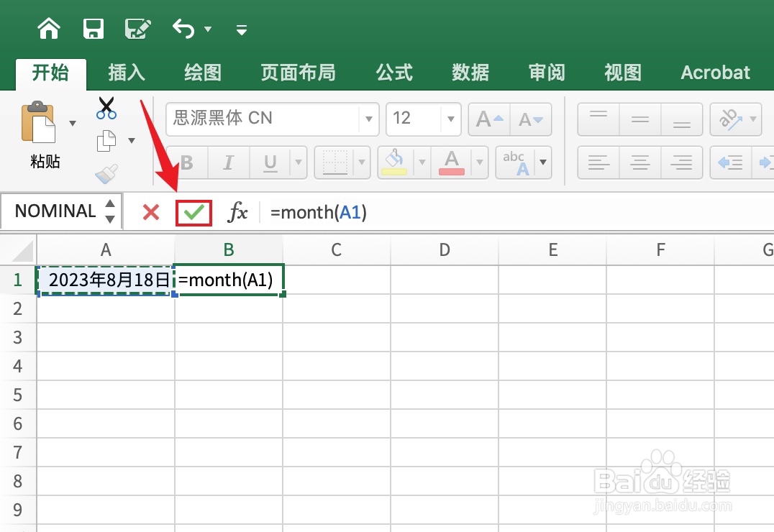The width and height of the screenshot is (774, 532).
Task: Open the 数据 tab
Action: coord(470,73)
